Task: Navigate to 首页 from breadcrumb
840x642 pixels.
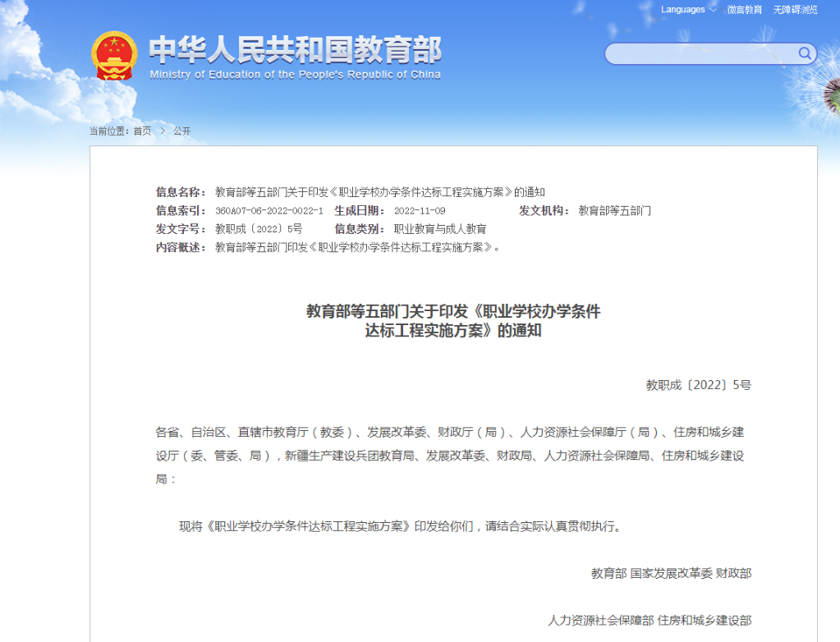Action: tap(140, 131)
